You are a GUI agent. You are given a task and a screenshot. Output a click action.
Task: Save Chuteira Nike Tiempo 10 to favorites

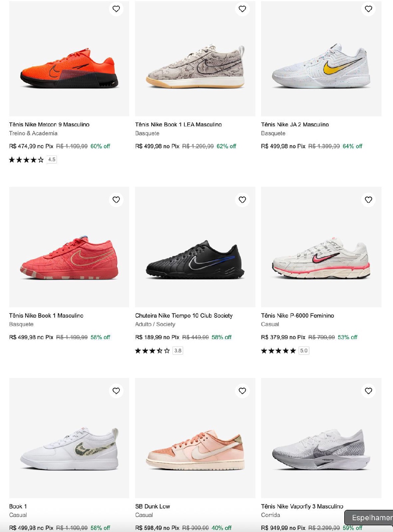coord(242,200)
